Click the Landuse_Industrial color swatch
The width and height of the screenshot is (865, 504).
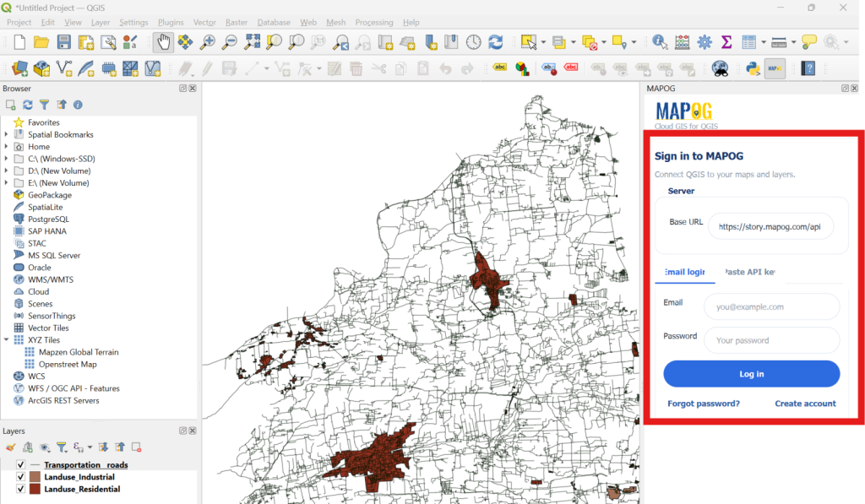(x=35, y=477)
